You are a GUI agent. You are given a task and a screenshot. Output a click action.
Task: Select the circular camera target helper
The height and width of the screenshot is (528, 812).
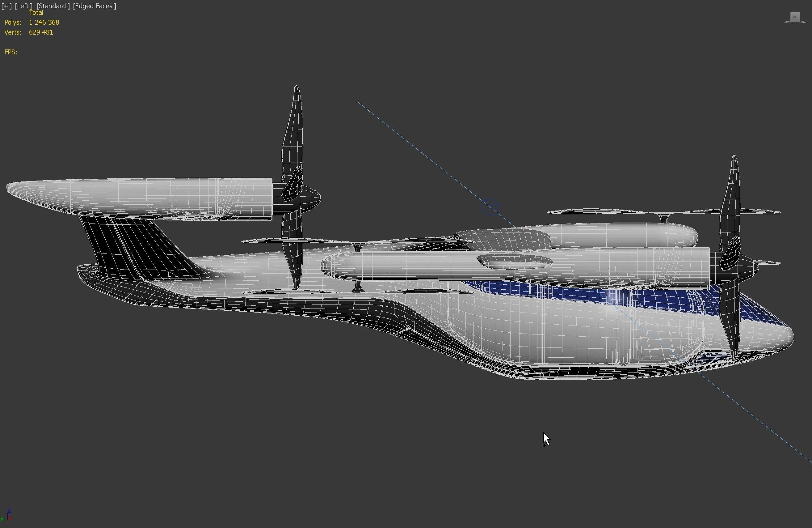(490, 207)
